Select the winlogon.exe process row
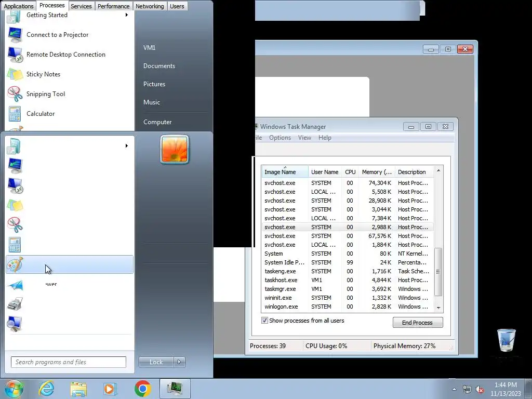The height and width of the screenshot is (399, 532). (348, 307)
